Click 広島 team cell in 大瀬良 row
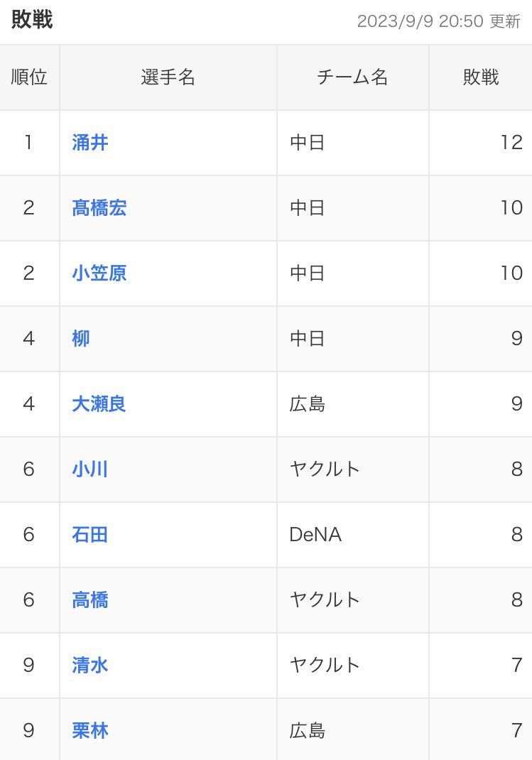The height and width of the screenshot is (760, 532). click(353, 403)
